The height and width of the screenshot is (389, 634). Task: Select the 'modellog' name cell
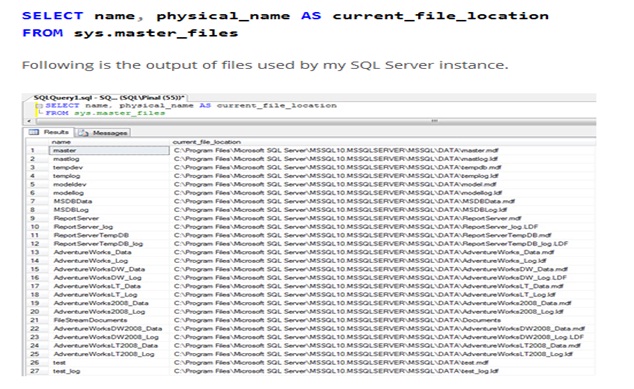tap(109, 193)
